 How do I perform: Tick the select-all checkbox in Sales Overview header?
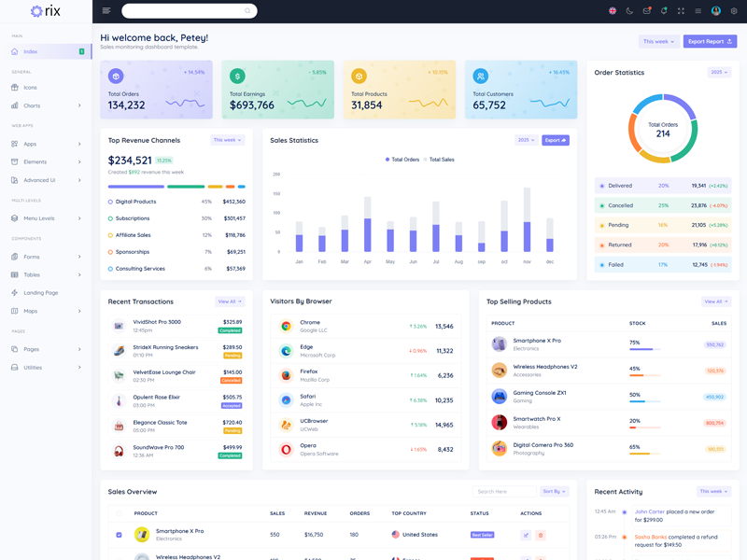pos(119,513)
